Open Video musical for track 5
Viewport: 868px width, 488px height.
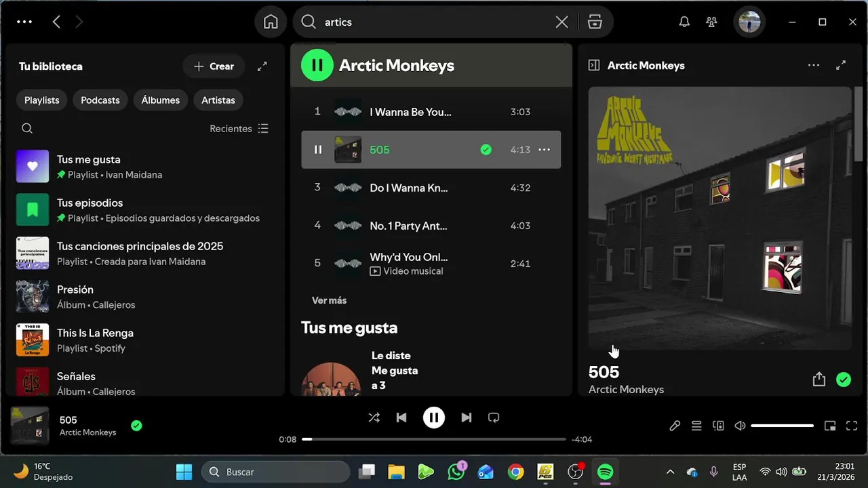pyautogui.click(x=406, y=271)
